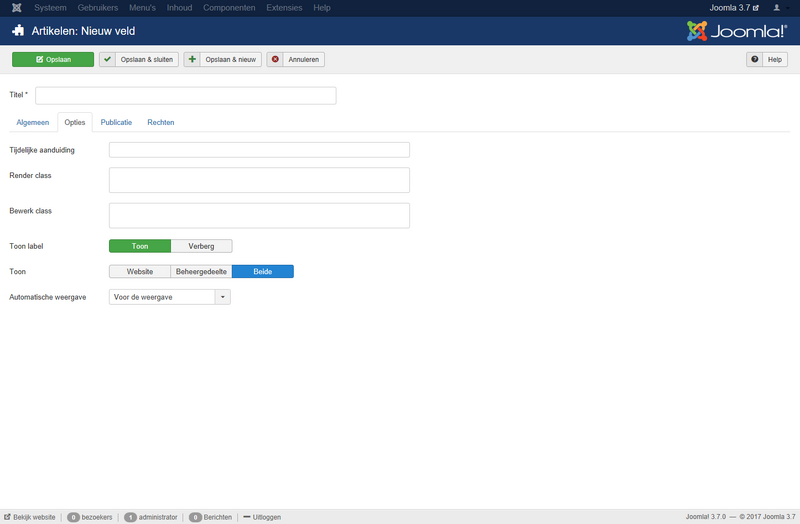Open the Componenten menu
The image size is (800, 524).
(229, 8)
